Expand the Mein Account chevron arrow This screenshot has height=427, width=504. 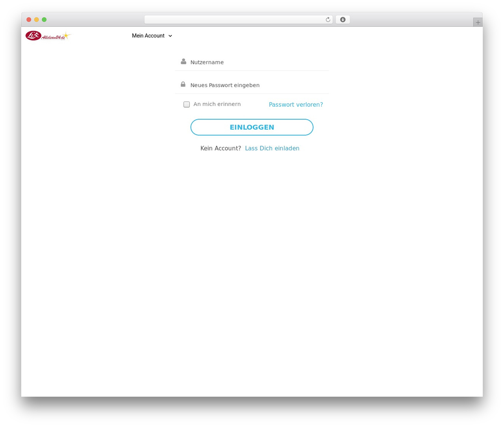coord(170,36)
